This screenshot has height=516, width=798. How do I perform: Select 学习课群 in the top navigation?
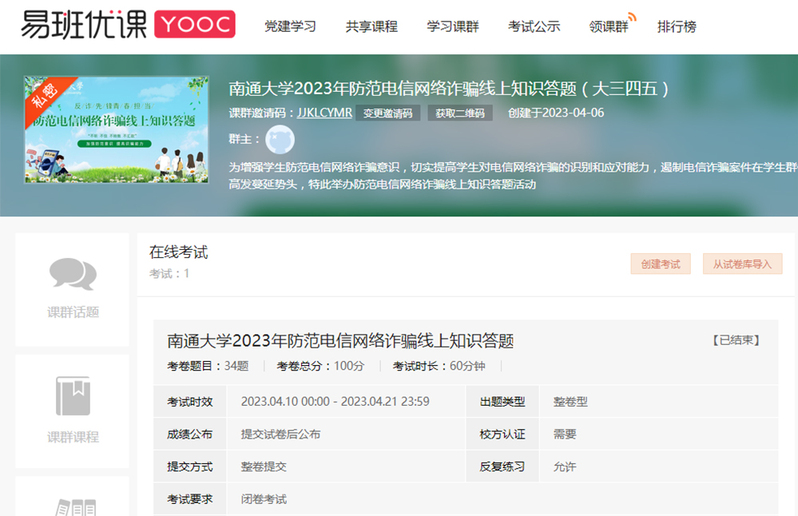[452, 27]
